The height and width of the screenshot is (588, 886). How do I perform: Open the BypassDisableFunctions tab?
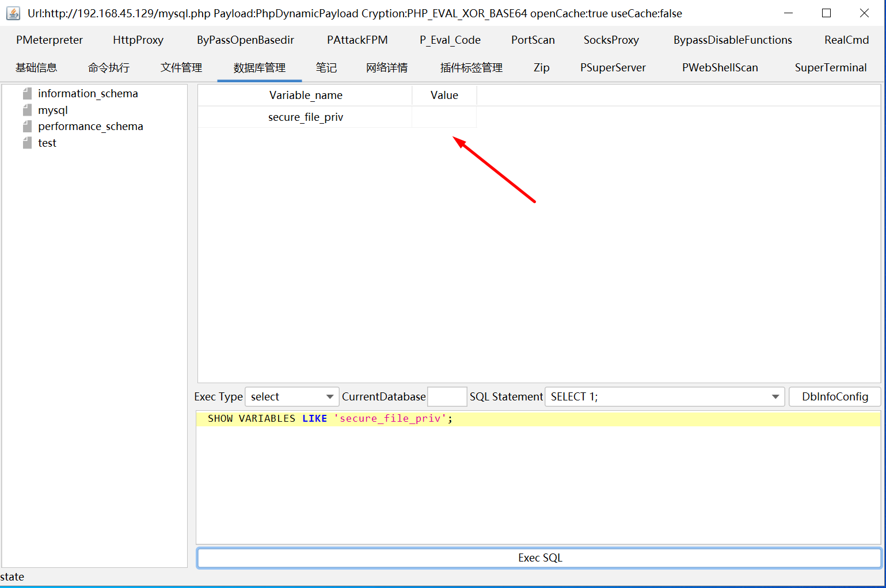pyautogui.click(x=733, y=40)
